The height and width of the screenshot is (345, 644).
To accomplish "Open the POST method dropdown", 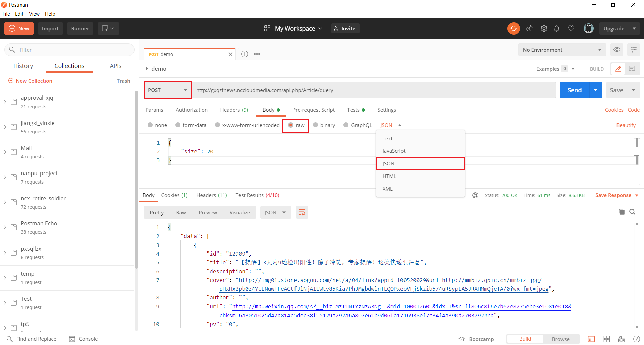I will [x=167, y=90].
